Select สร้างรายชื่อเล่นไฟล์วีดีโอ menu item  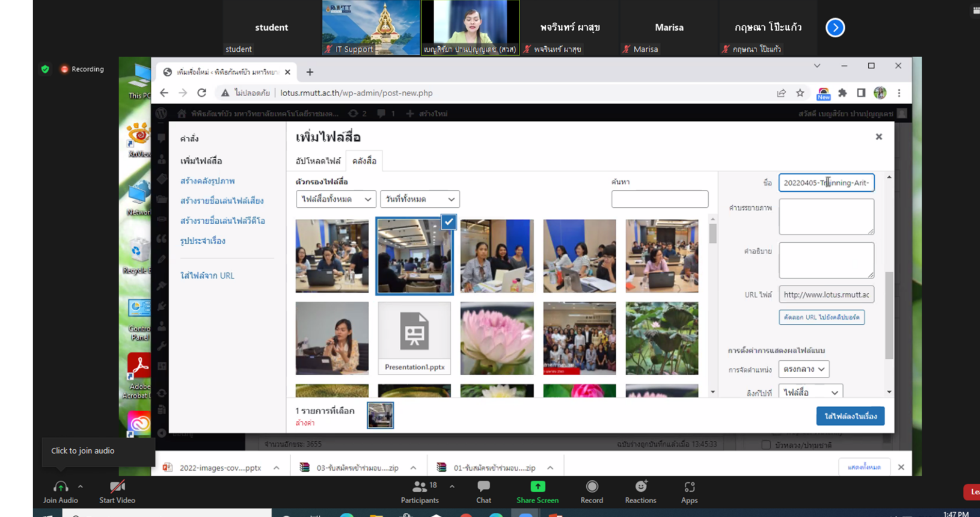(222, 221)
